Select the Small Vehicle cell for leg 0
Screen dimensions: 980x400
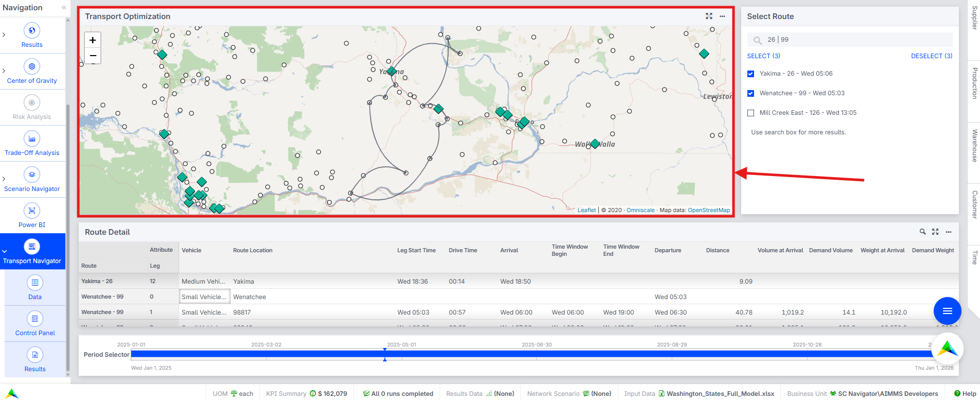[x=204, y=297]
